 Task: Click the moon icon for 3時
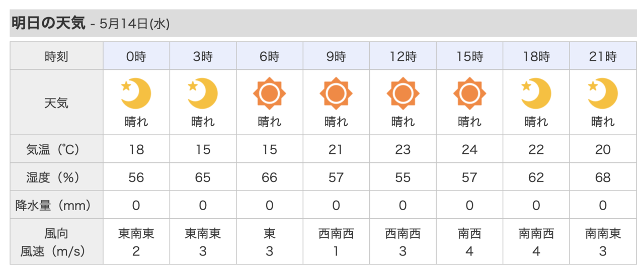click(x=203, y=94)
